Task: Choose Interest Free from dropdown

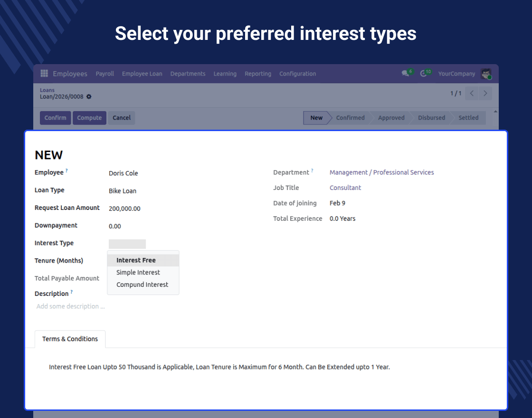Action: click(143, 260)
